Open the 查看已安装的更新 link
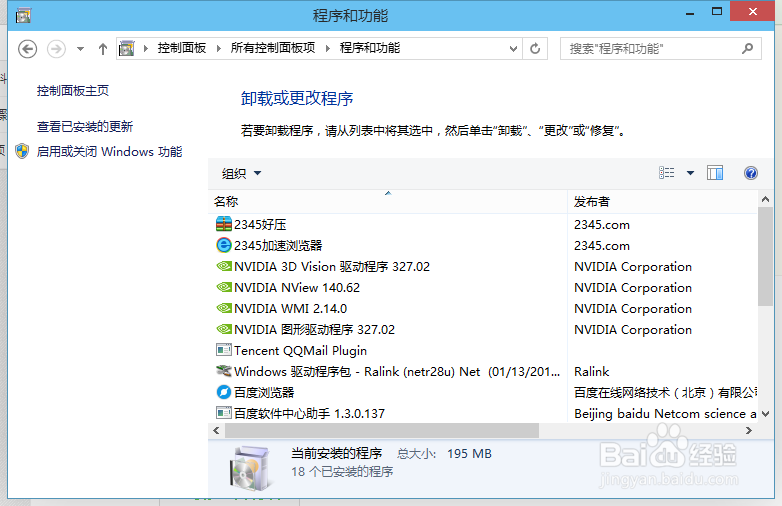 [x=85, y=127]
